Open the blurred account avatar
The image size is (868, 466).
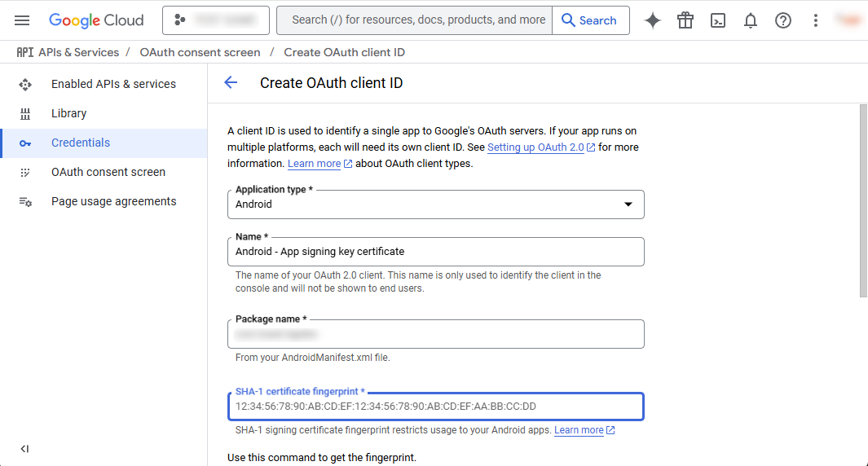coord(848,20)
